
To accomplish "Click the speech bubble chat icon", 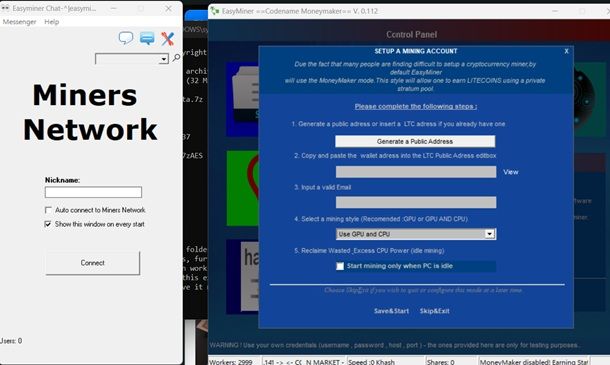I will (x=126, y=38).
